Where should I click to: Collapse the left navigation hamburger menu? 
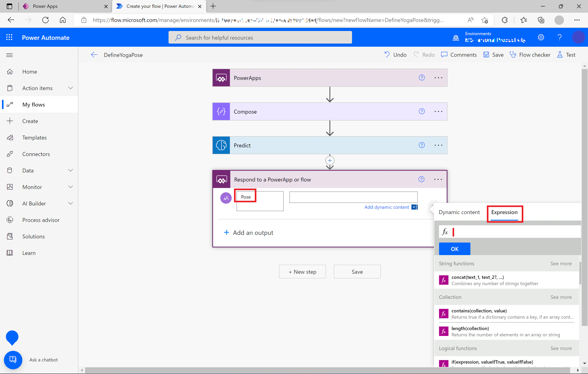click(9, 55)
